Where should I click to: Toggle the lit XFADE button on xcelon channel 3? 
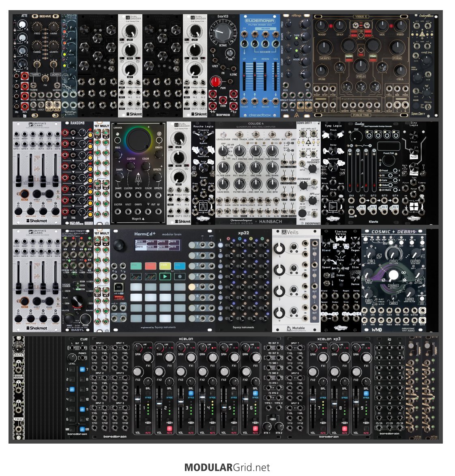(191, 393)
